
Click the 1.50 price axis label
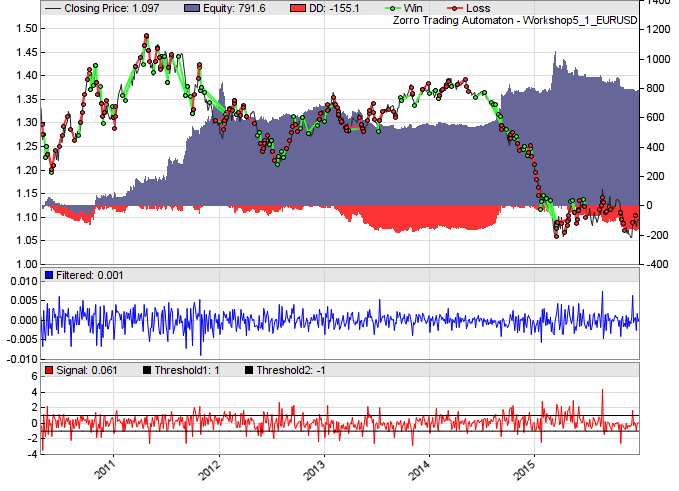coord(27,29)
